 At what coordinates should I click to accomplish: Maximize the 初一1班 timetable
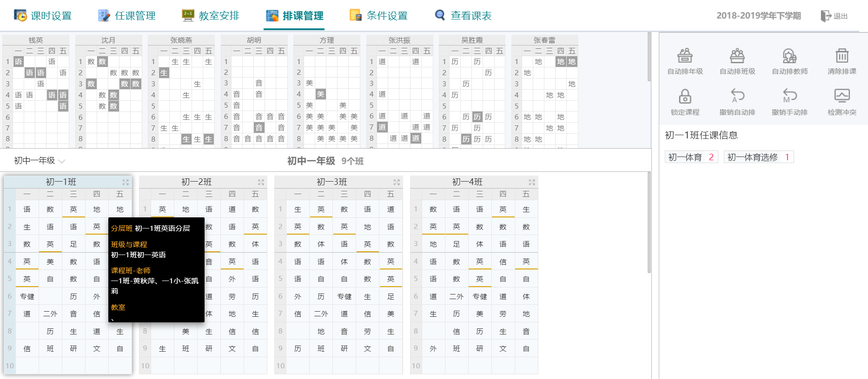pyautogui.click(x=126, y=182)
